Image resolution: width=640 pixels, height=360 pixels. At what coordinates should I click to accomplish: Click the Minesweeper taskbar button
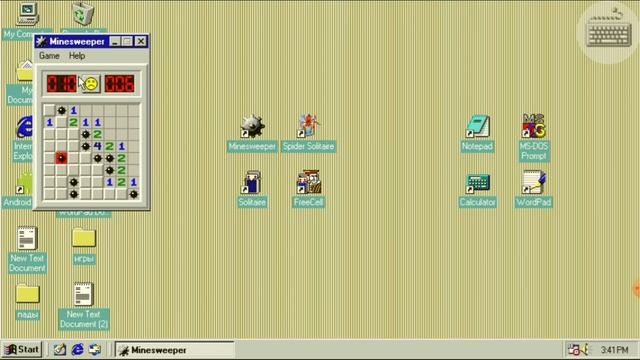[x=175, y=350]
